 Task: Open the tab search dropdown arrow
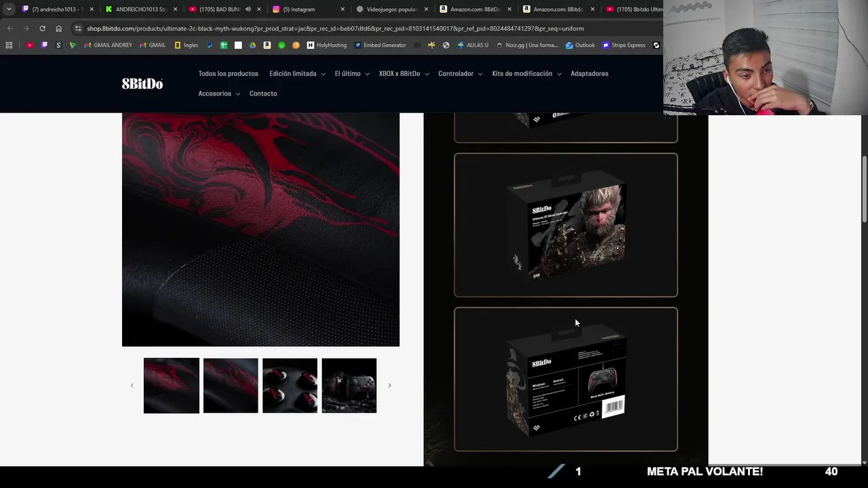click(x=9, y=9)
